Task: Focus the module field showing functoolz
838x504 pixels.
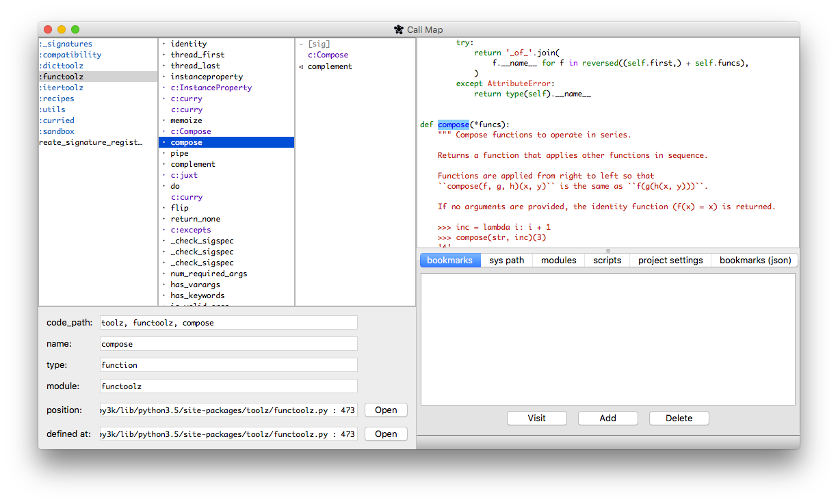Action: (228, 386)
